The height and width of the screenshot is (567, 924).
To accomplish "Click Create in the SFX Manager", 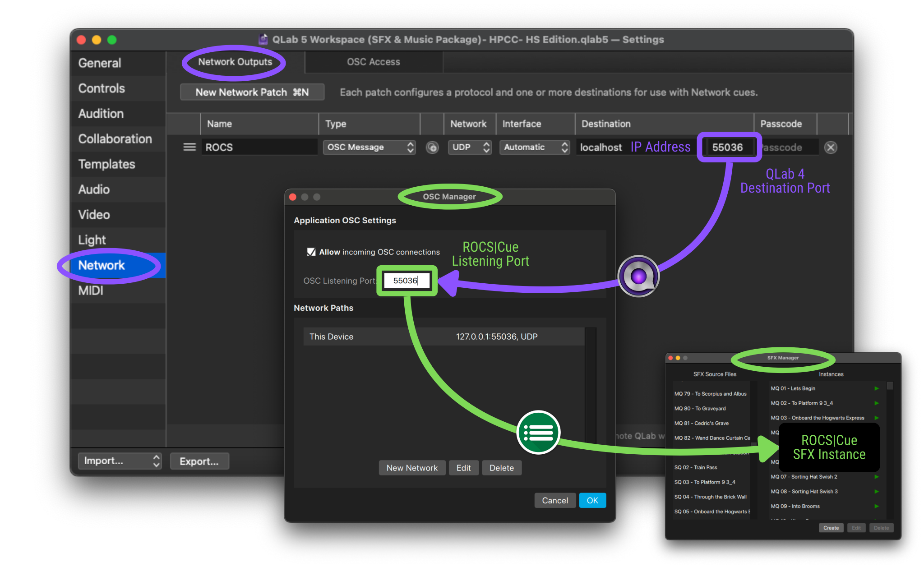I will (x=831, y=528).
